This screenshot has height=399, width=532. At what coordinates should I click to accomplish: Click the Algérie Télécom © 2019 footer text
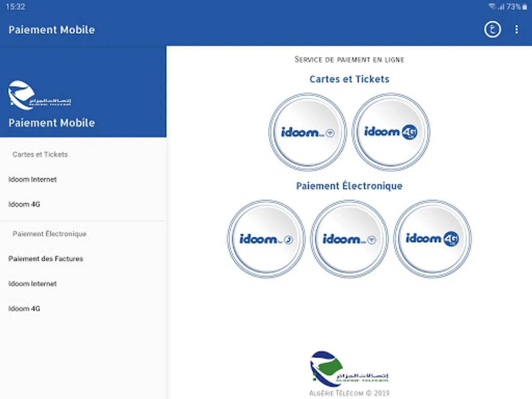349,393
